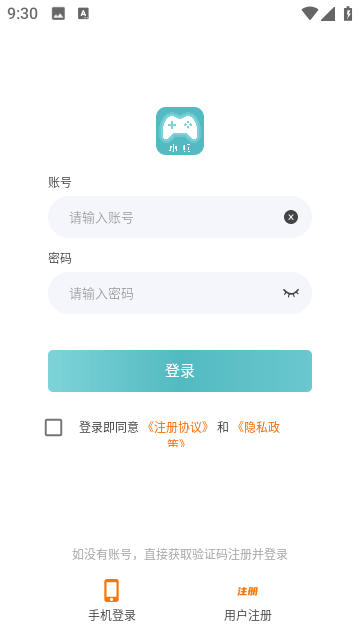Click the 登录 button

[x=180, y=371]
